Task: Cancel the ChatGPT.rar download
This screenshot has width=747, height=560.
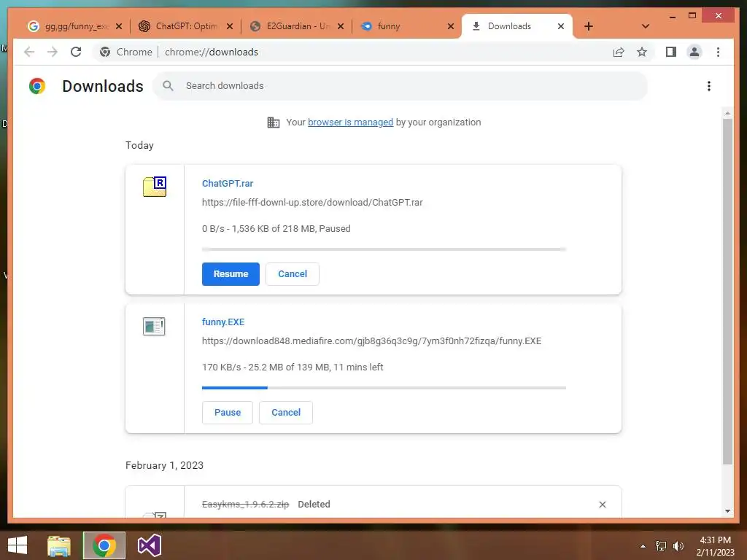Action: (293, 274)
